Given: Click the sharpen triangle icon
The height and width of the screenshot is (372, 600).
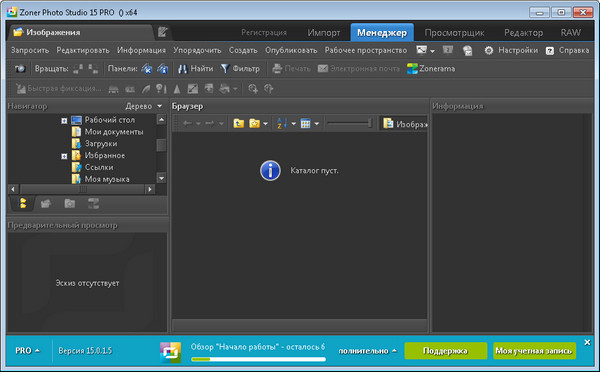Looking at the screenshot, I should 177,89.
